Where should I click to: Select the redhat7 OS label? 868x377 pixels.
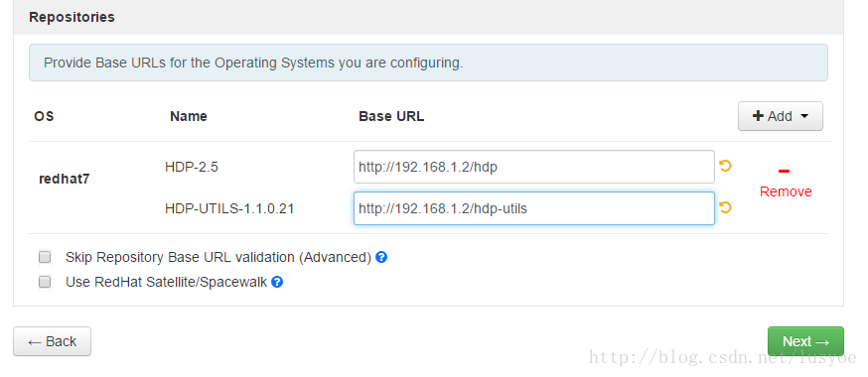[x=65, y=180]
